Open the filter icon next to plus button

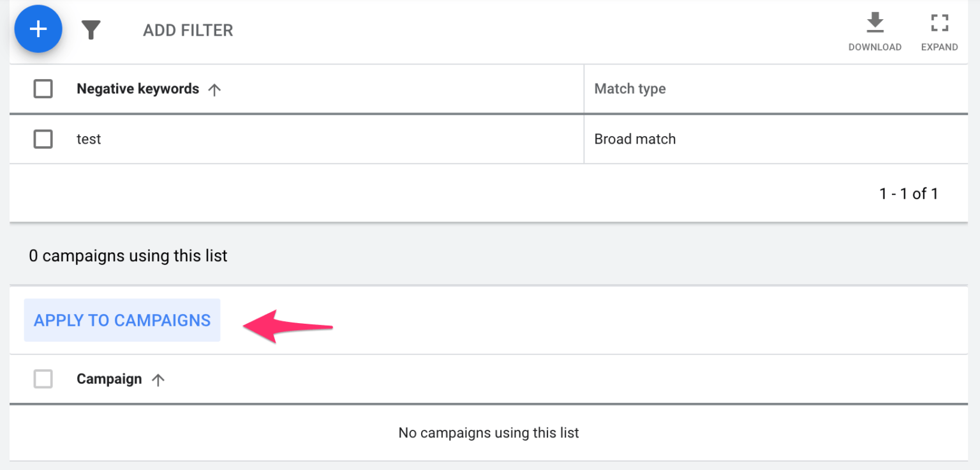coord(91,29)
